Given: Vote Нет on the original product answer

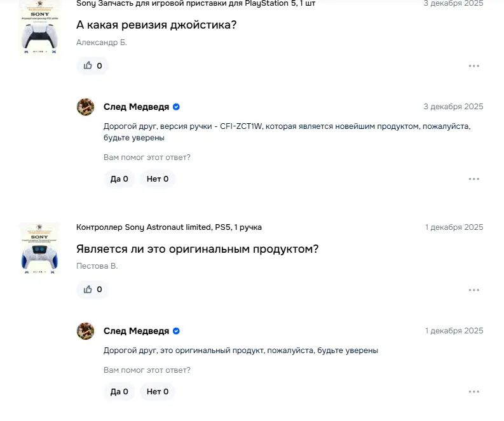Looking at the screenshot, I should [x=158, y=392].
